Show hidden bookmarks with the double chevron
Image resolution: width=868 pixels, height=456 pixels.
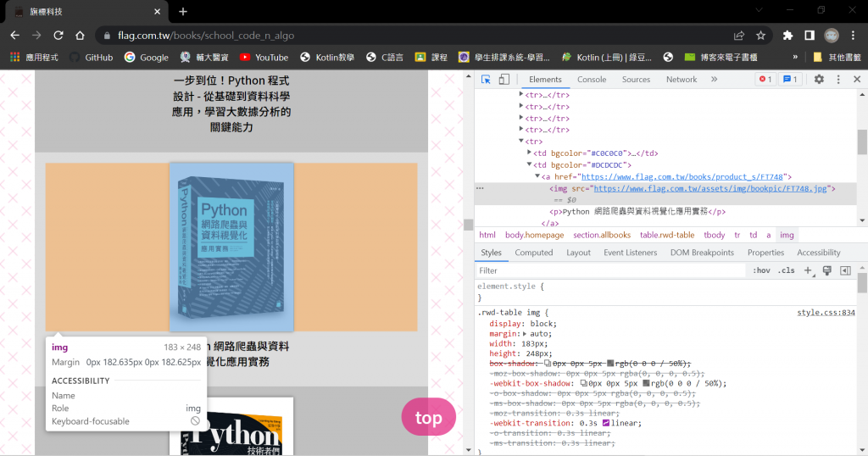795,57
